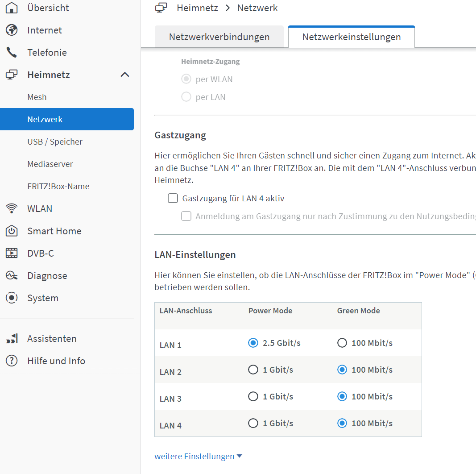Switch to Netzwerkverbindungen tab

219,37
